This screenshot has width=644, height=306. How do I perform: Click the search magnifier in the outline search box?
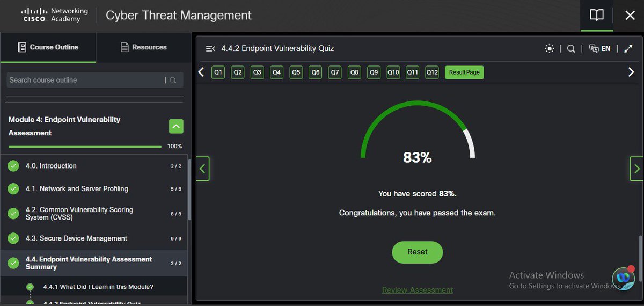point(173,81)
